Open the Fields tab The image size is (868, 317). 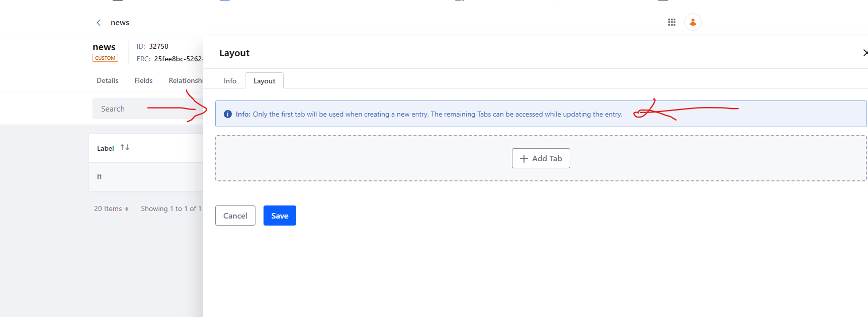coord(143,80)
